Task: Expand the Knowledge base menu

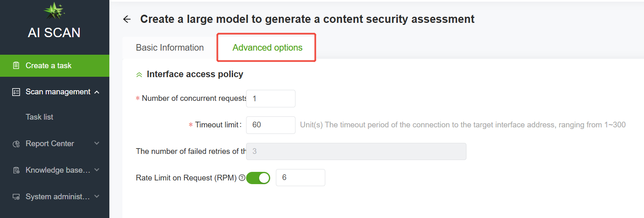Action: click(97, 170)
